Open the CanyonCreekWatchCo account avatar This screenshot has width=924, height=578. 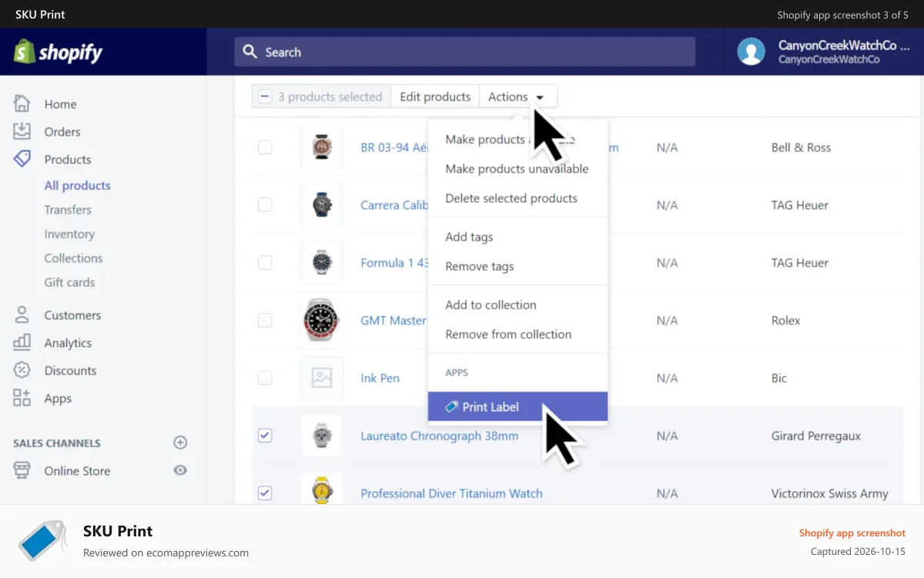(x=751, y=52)
